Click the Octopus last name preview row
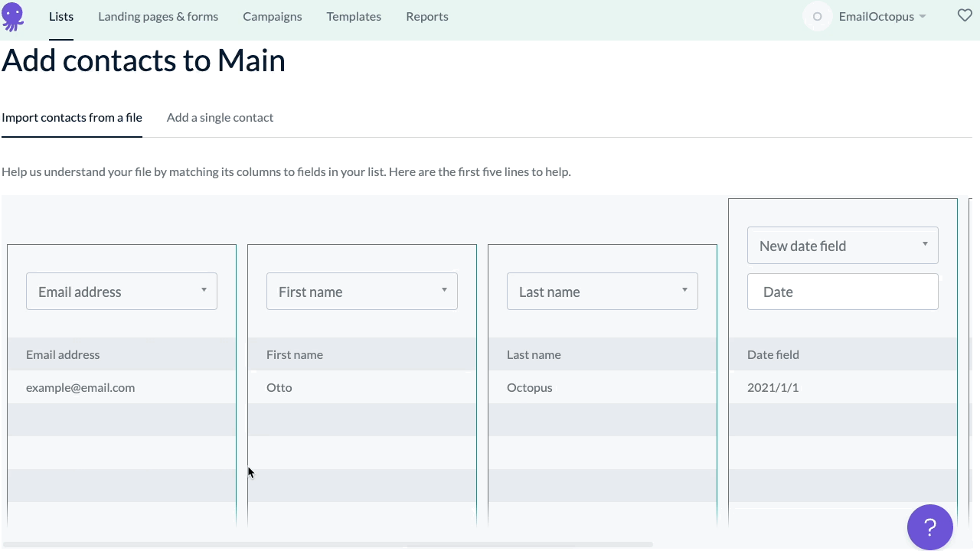 (x=529, y=387)
